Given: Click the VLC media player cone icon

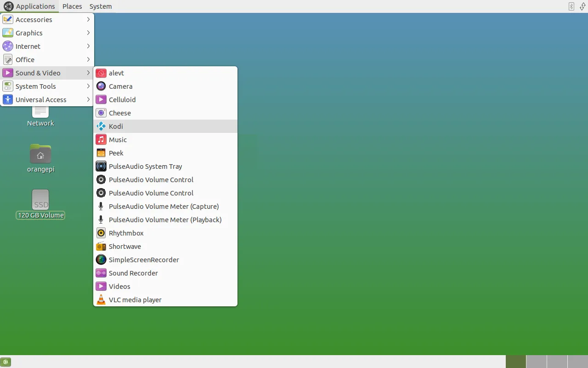Looking at the screenshot, I should click(x=101, y=300).
